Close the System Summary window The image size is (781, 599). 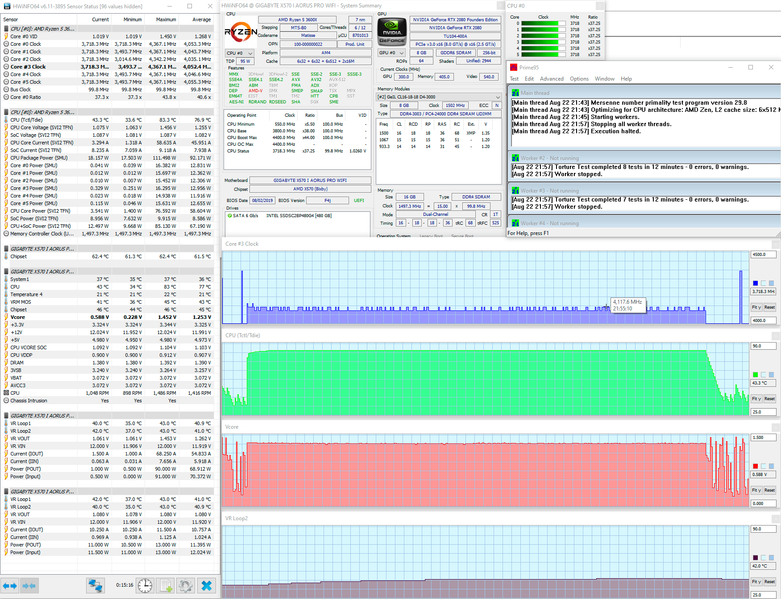click(x=500, y=5)
